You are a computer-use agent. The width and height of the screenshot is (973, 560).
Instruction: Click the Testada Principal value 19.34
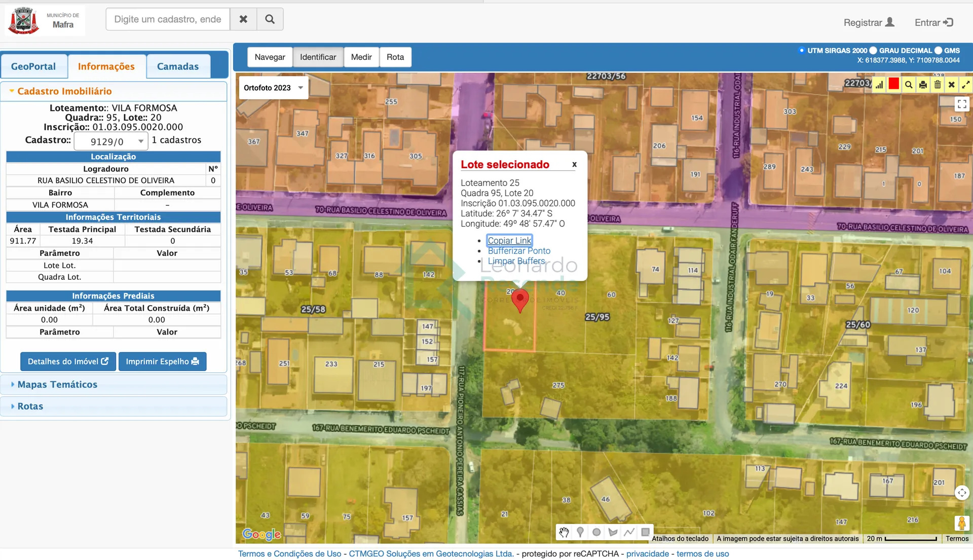[x=82, y=241]
